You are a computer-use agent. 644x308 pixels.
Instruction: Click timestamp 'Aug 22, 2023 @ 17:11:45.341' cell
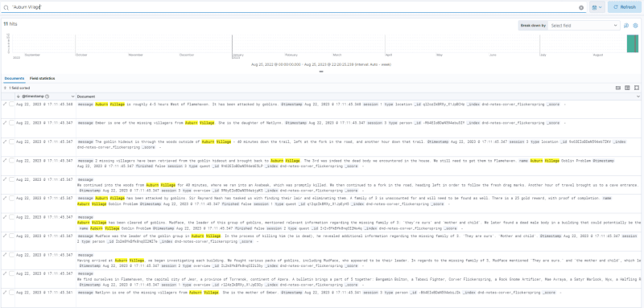click(x=44, y=293)
